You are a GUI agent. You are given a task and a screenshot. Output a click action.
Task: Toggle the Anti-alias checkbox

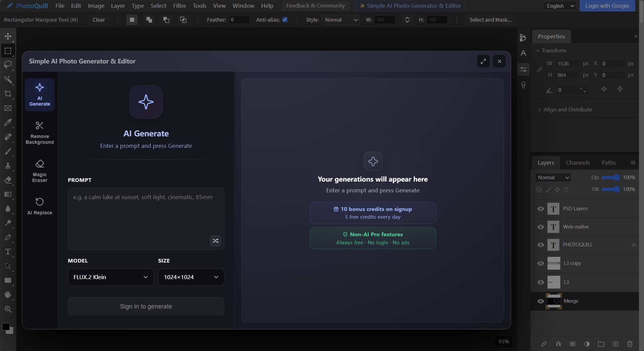[x=285, y=20]
